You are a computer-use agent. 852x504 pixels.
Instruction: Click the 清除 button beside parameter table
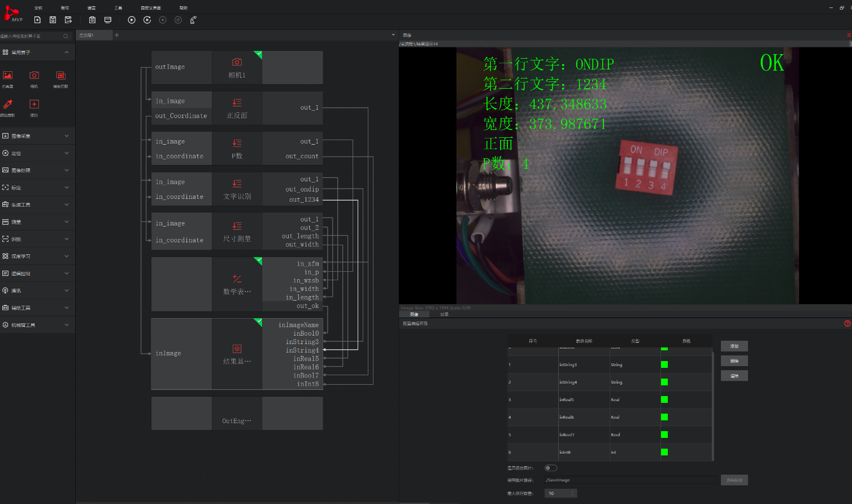[x=734, y=376]
